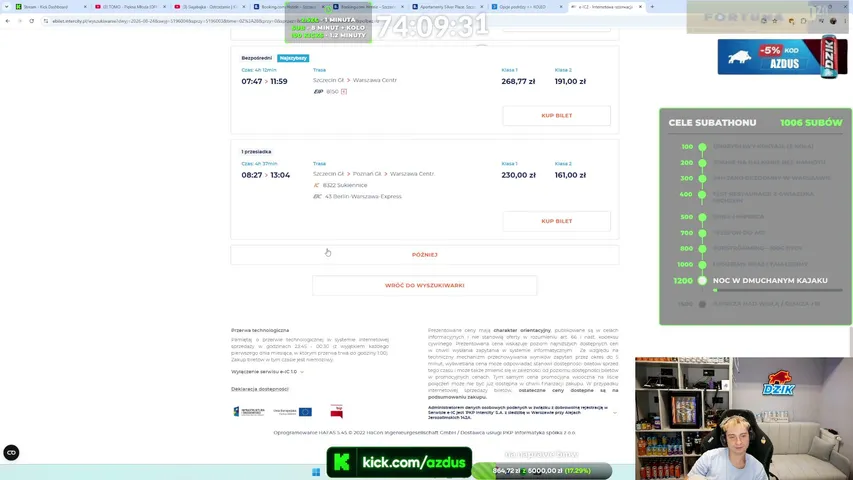Viewport: 853px width, 480px height.
Task: Open the Windows Start button
Action: (x=316, y=472)
